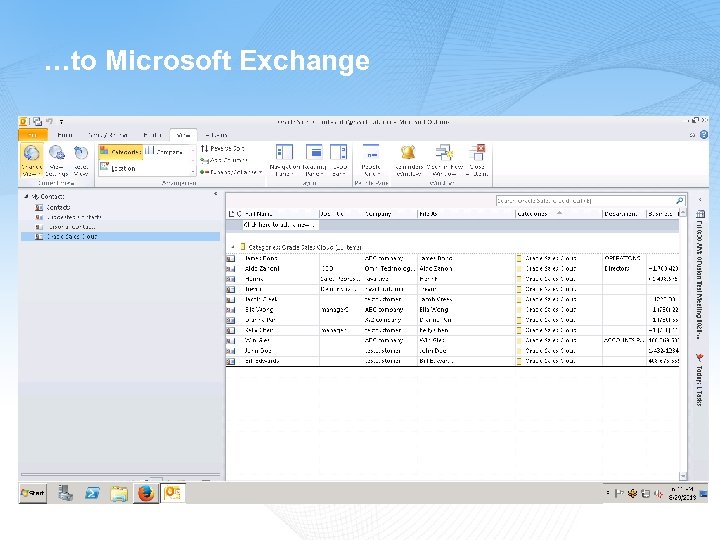Open the File tab
720x540 pixels.
[32, 134]
